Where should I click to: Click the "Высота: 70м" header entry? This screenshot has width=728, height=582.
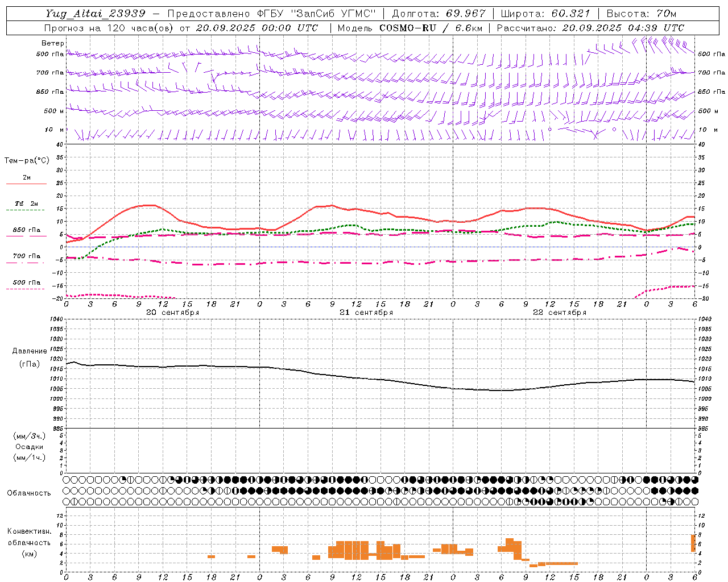pos(641,14)
